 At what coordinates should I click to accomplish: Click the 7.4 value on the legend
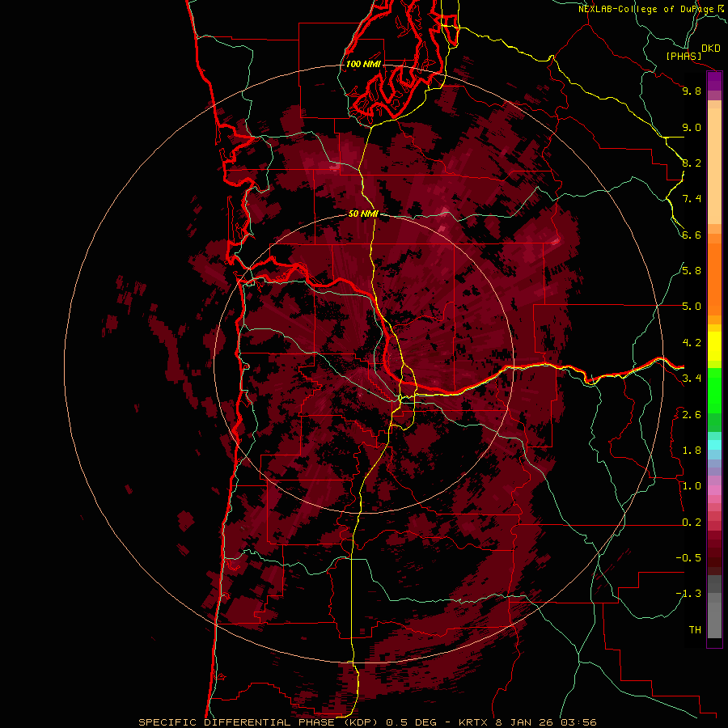692,199
